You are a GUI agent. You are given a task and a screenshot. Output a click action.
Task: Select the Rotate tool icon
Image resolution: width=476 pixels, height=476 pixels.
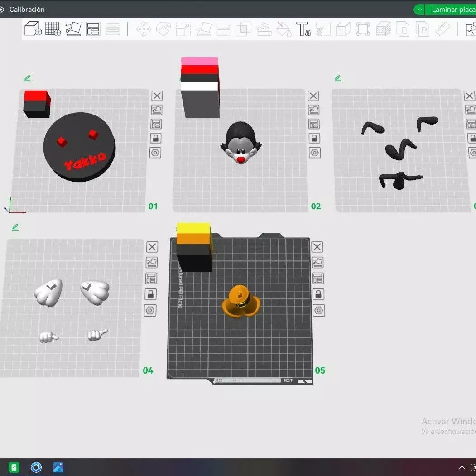coord(163,29)
